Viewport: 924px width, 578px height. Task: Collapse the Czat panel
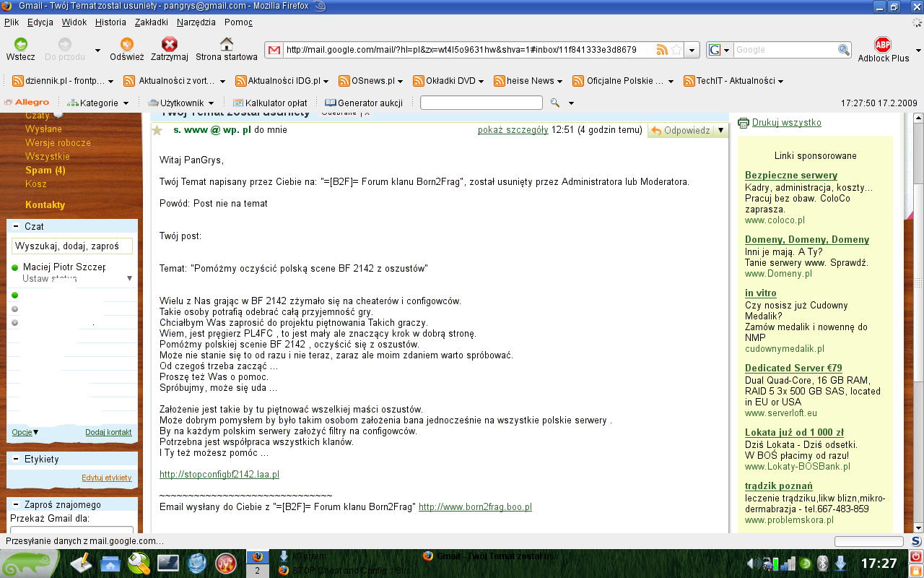(x=16, y=226)
